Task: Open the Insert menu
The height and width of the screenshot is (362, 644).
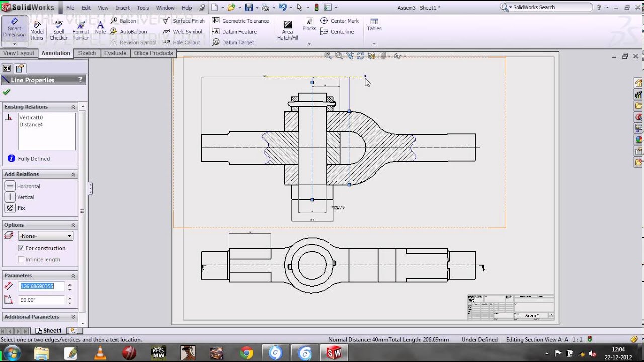Action: coord(123,8)
